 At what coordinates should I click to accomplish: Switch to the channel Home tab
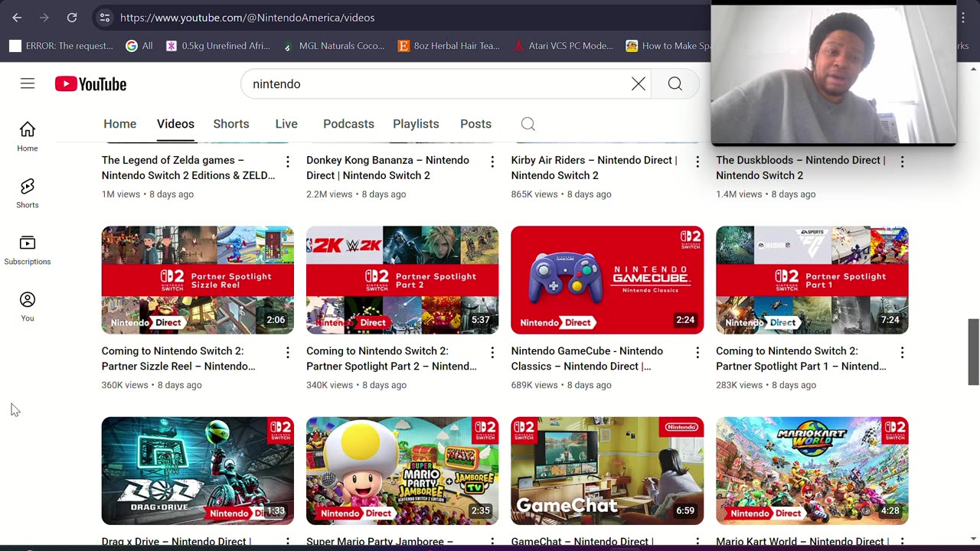(x=120, y=124)
